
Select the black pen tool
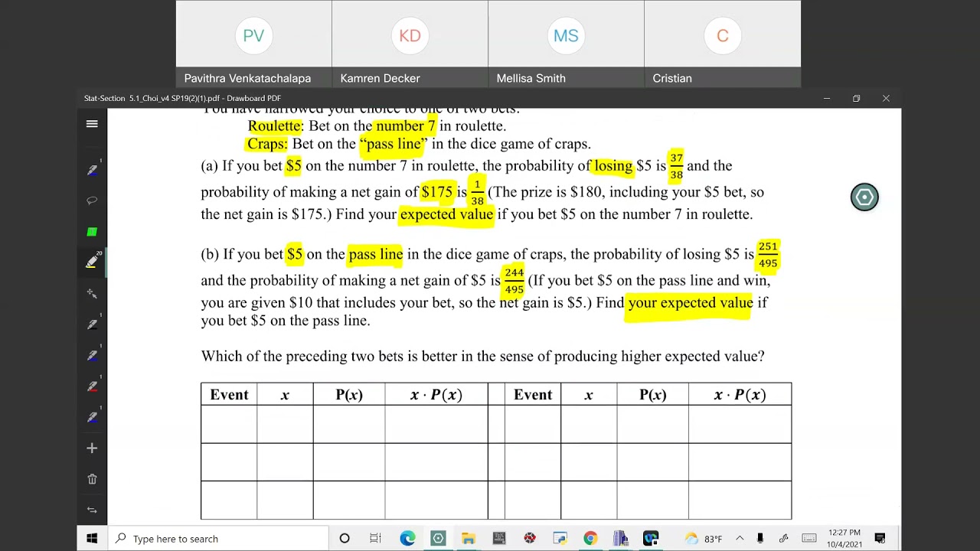click(92, 324)
